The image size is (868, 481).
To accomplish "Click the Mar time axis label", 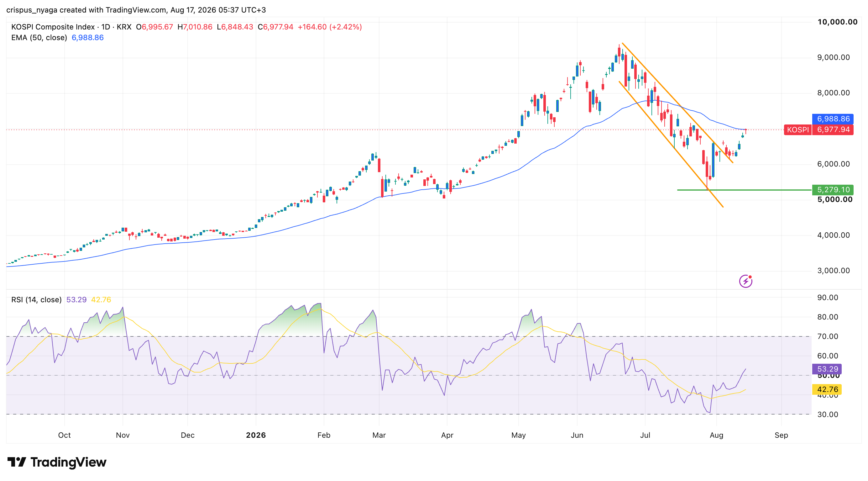I will [379, 435].
